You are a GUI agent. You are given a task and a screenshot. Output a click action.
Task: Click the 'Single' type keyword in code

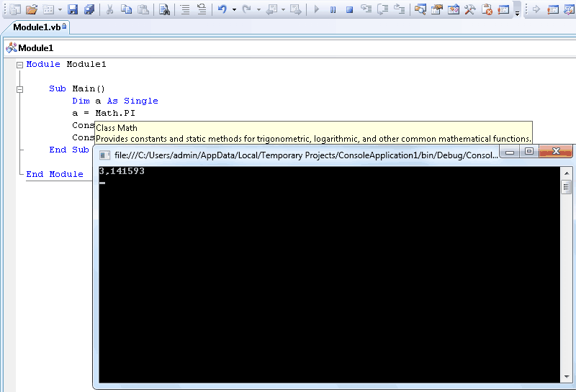click(140, 101)
